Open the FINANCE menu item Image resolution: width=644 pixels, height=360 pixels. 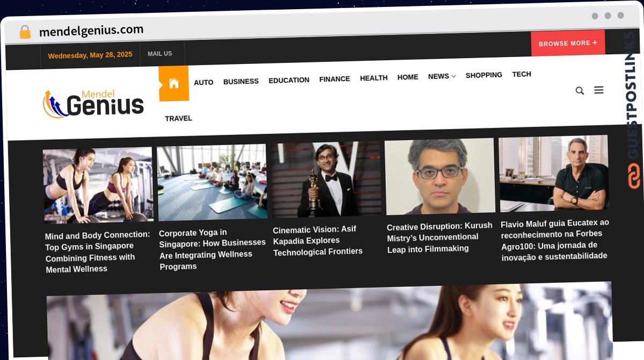[334, 79]
